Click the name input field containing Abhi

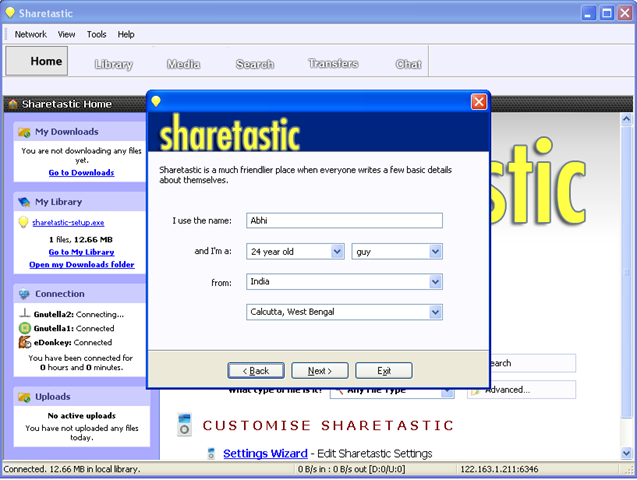tap(344, 221)
